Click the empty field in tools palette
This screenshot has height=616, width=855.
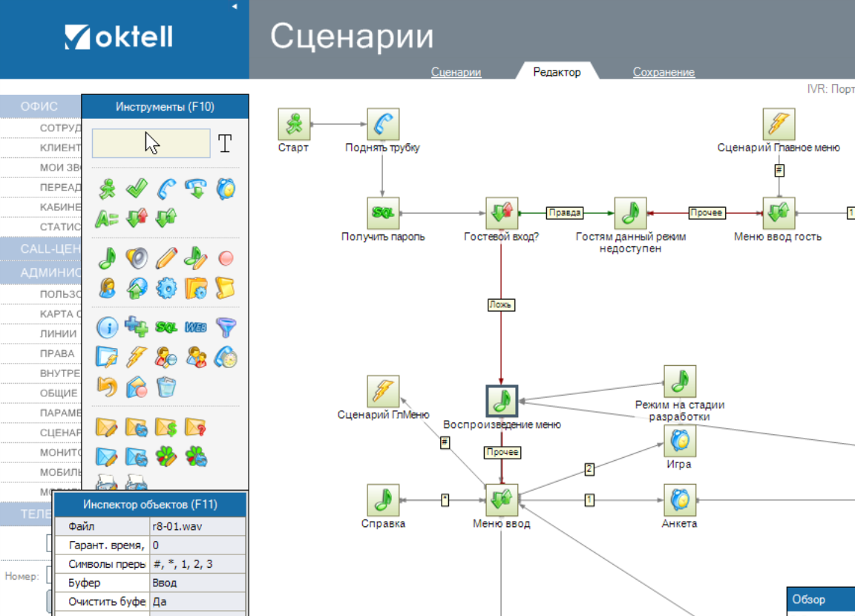151,143
